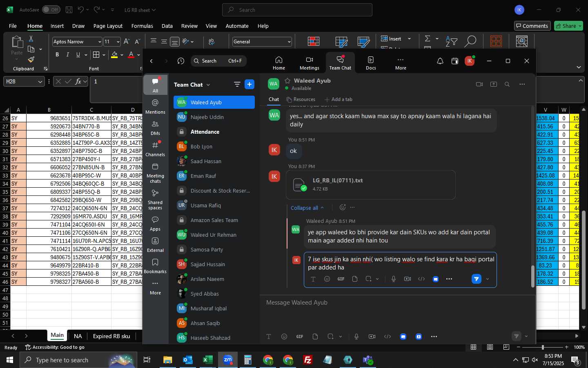This screenshot has width=588, height=368.
Task: Open Channels in Zoom sidebar
Action: [155, 148]
